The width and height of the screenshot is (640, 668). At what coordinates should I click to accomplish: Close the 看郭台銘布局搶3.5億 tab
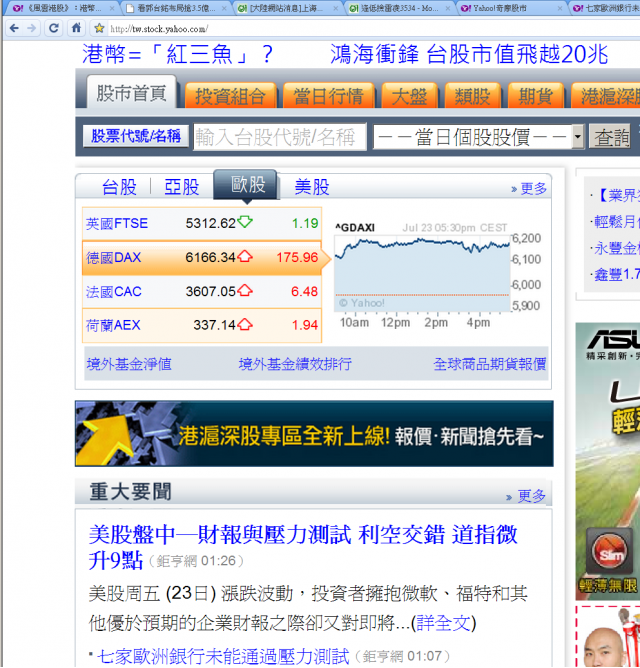[x=224, y=8]
